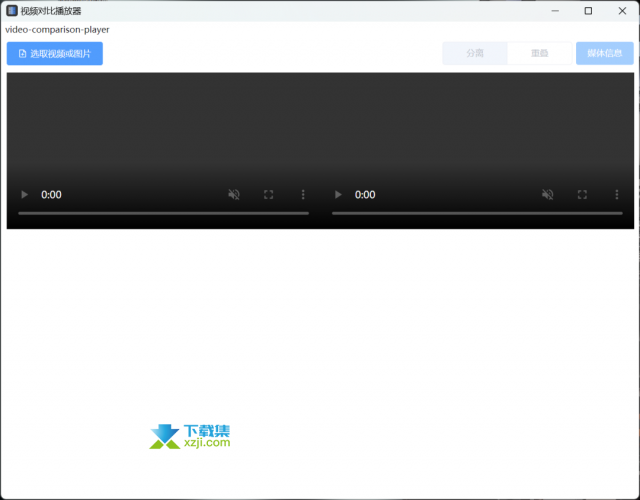Switch to 重叠 view mode

point(539,53)
